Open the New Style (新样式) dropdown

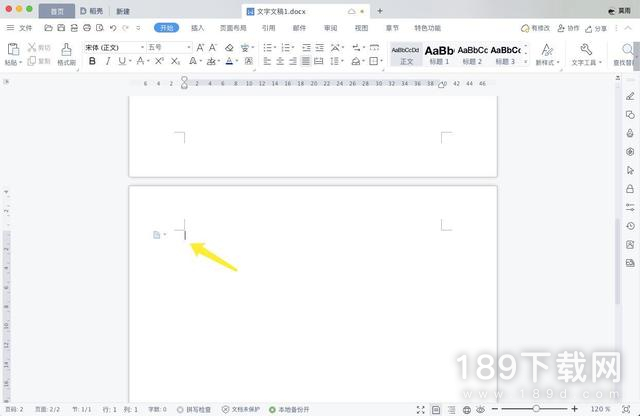547,53
